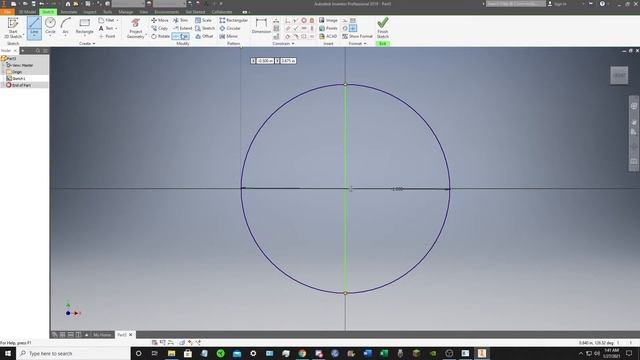Select the Offset tool
Viewport: 640px width, 360px height.
(204, 36)
